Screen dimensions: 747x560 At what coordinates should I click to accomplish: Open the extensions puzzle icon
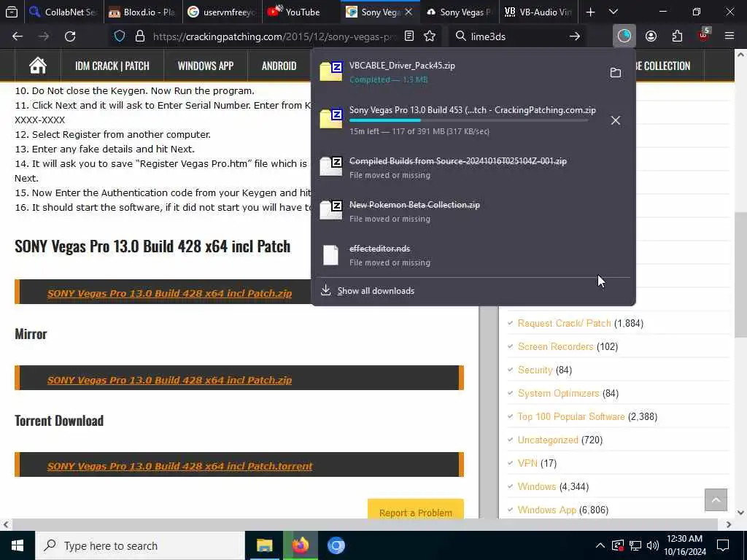coord(677,36)
